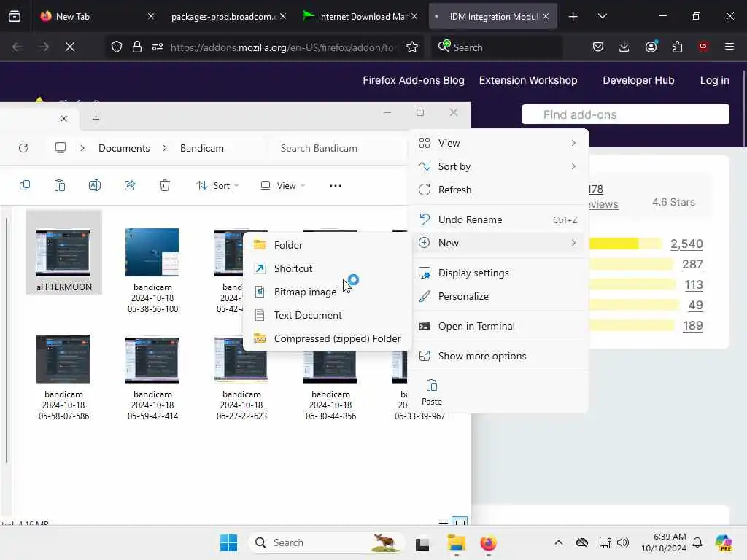Choose Personalize in context menu
Screen dimensions: 747x560
[x=498, y=296]
